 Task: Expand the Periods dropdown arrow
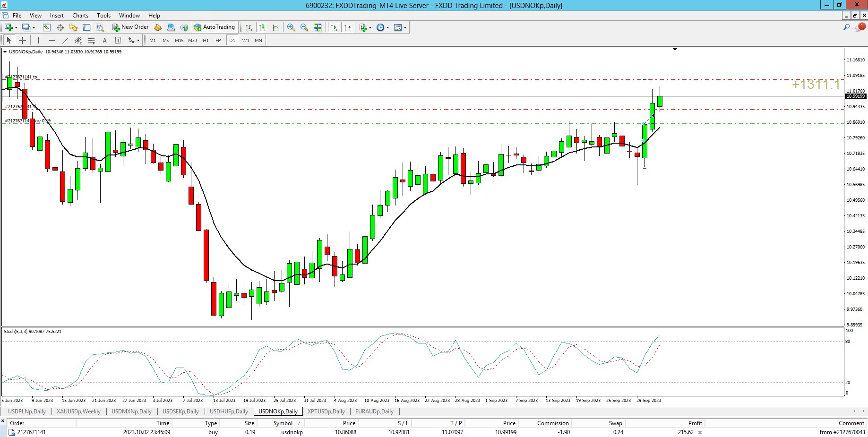[x=388, y=27]
